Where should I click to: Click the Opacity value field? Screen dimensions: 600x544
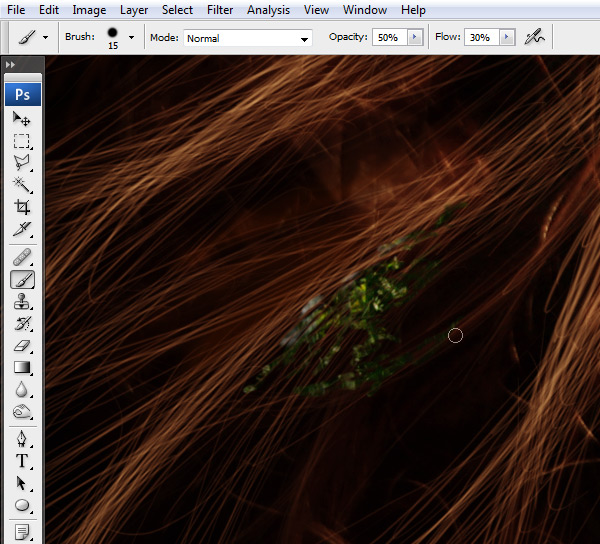[x=389, y=37]
